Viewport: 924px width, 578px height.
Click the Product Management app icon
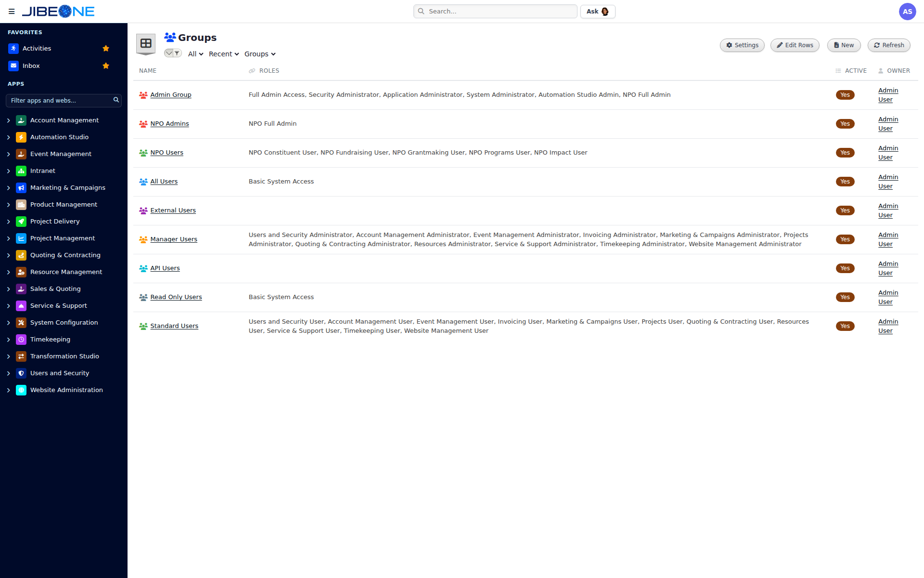(x=21, y=205)
